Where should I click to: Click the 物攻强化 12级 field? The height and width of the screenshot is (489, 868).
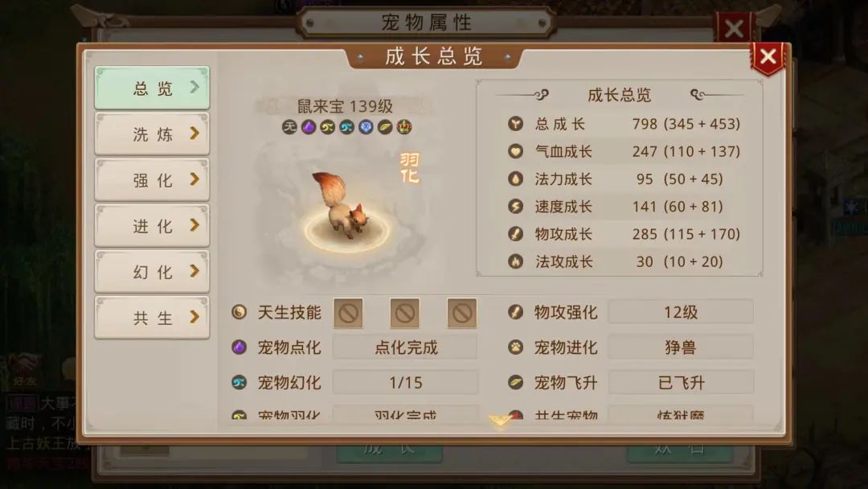coord(681,312)
